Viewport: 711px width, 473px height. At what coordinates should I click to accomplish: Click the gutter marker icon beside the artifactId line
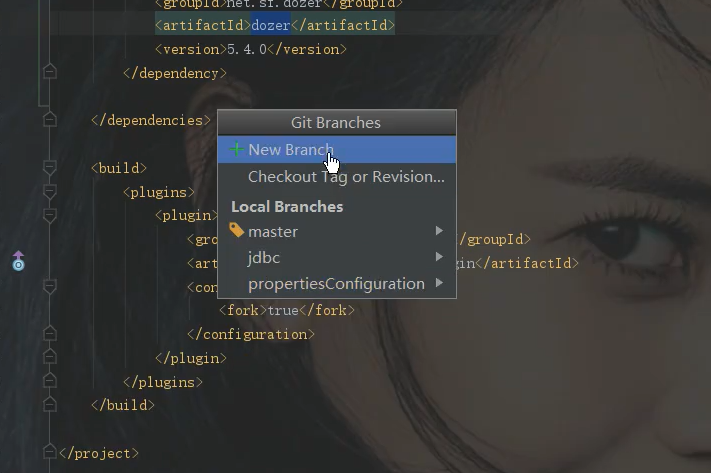(x=18, y=261)
